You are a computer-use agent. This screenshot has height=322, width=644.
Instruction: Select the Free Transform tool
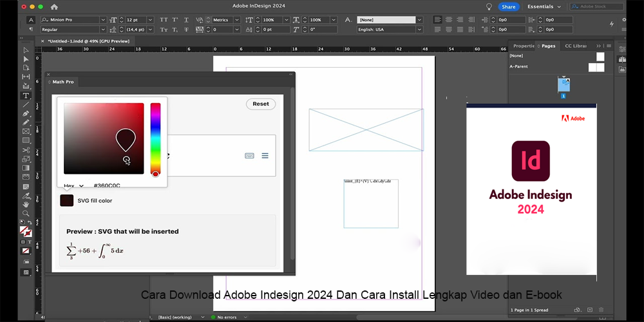pyautogui.click(x=26, y=159)
